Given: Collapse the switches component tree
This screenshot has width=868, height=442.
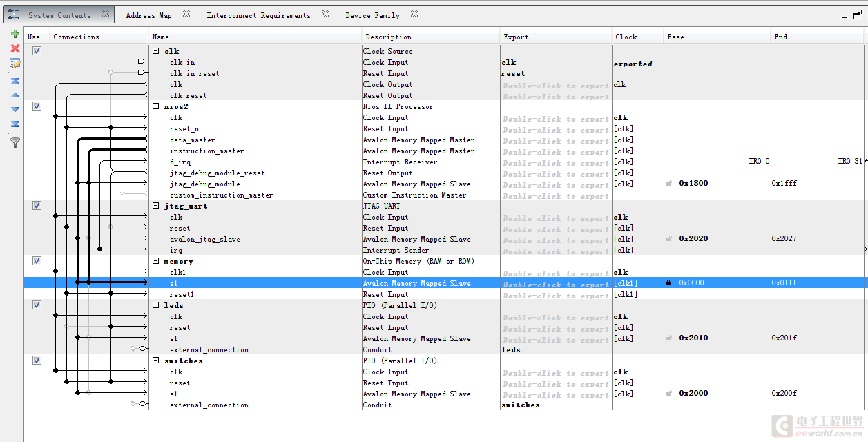Looking at the screenshot, I should point(156,361).
